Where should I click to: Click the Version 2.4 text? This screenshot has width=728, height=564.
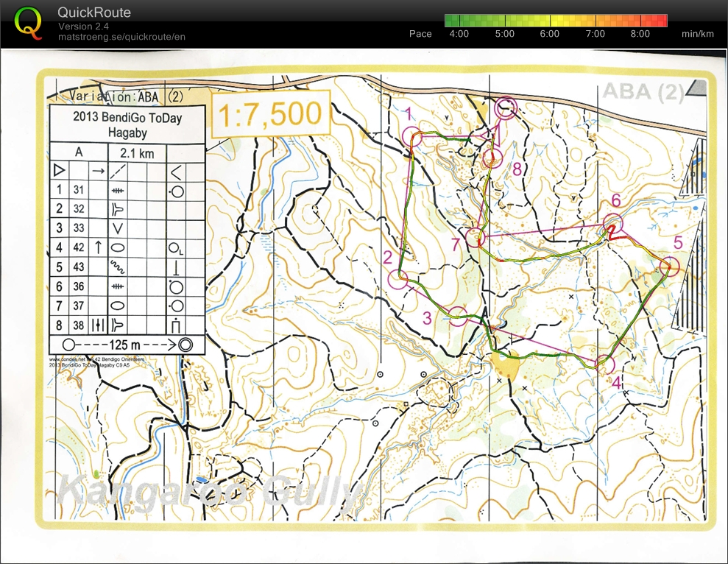point(83,24)
